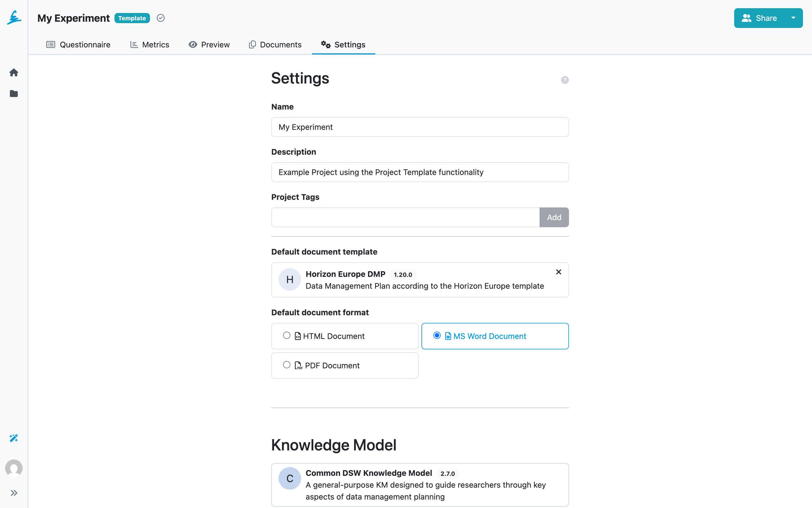Click the C avatar of Knowledge Model
The image size is (812, 508).
click(290, 478)
